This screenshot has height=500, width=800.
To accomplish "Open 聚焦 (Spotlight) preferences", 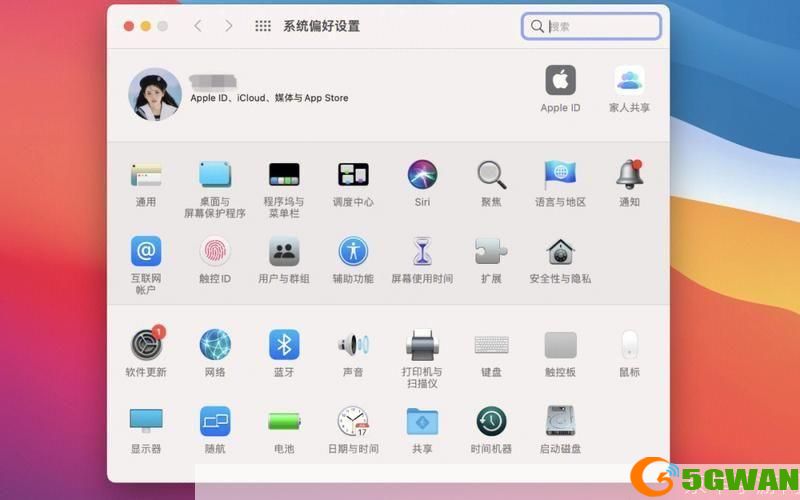I will point(491,176).
